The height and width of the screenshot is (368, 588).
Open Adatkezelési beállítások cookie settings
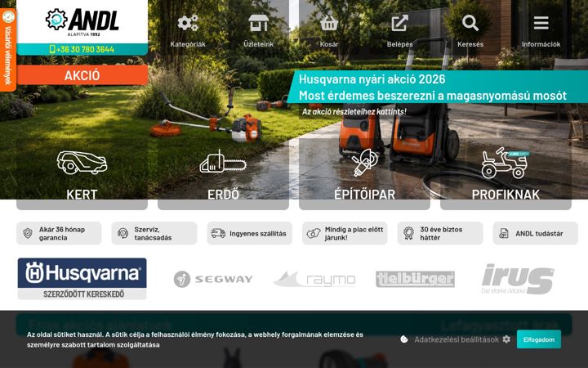click(x=456, y=339)
